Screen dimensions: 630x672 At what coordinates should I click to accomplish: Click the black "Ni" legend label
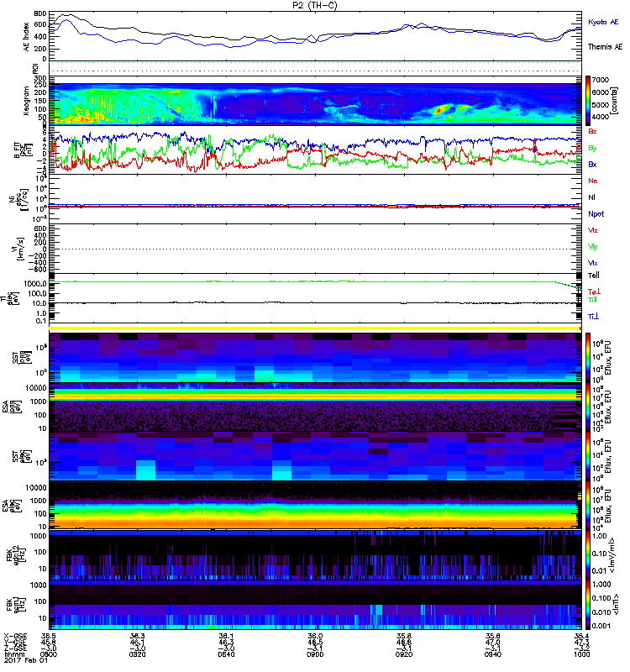(x=591, y=197)
